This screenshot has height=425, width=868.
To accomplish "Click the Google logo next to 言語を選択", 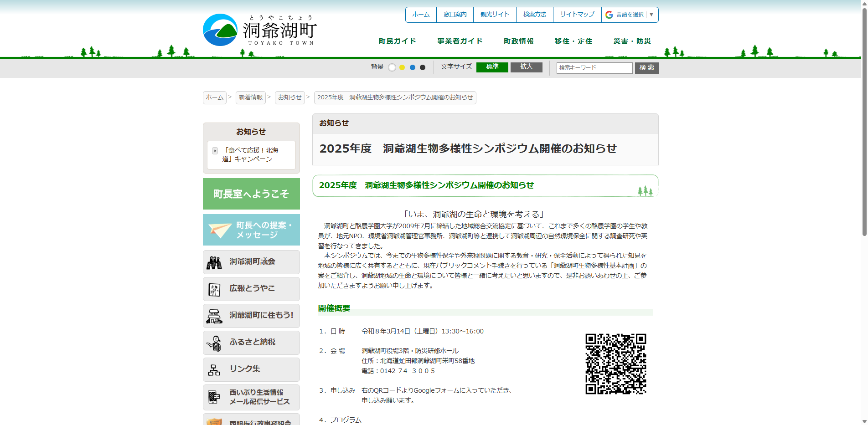I will click(x=609, y=15).
